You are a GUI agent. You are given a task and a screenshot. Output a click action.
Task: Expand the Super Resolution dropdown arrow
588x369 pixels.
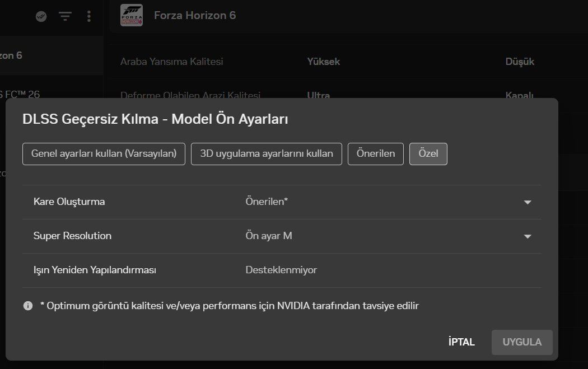pyautogui.click(x=528, y=236)
